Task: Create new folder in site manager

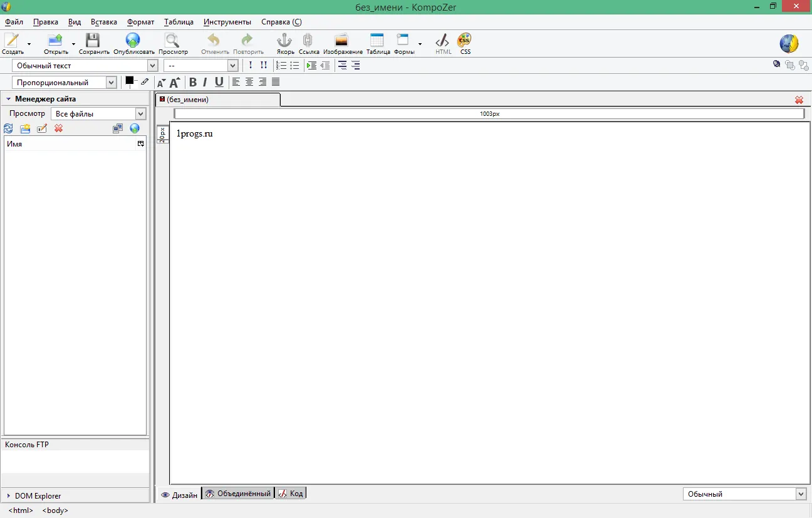Action: 25,128
